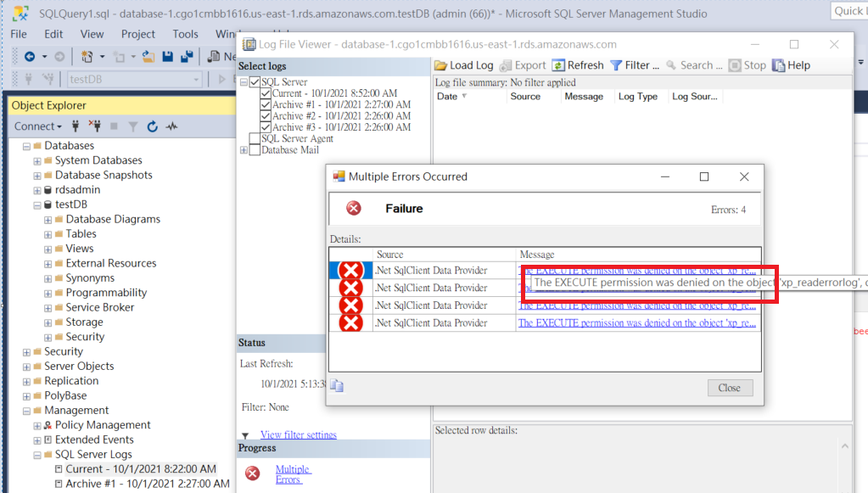Click the red Failure icon in the dialog header
The image size is (868, 493).
coord(354,208)
